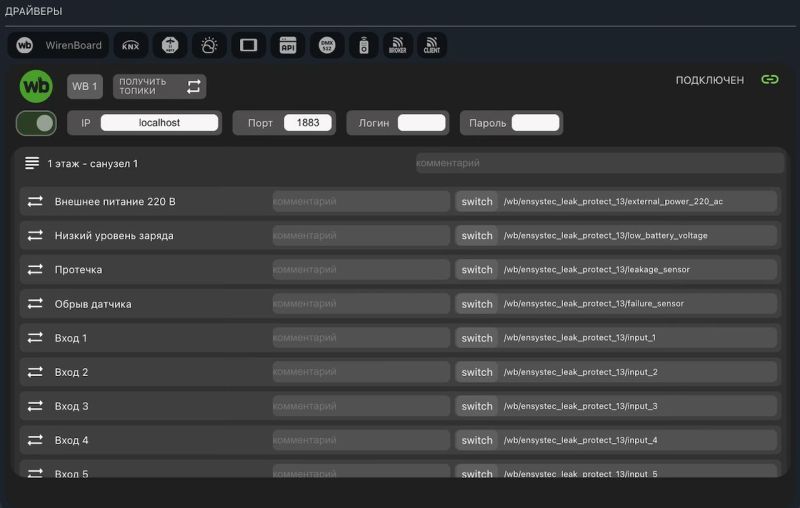Click the Порт field showing 1883
The image size is (800, 508).
(x=308, y=123)
